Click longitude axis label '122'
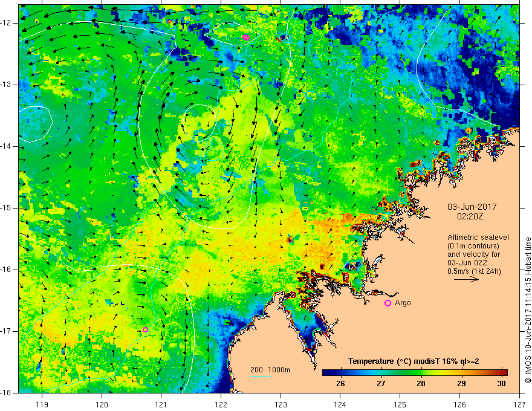This screenshot has width=532, height=411. (x=221, y=404)
